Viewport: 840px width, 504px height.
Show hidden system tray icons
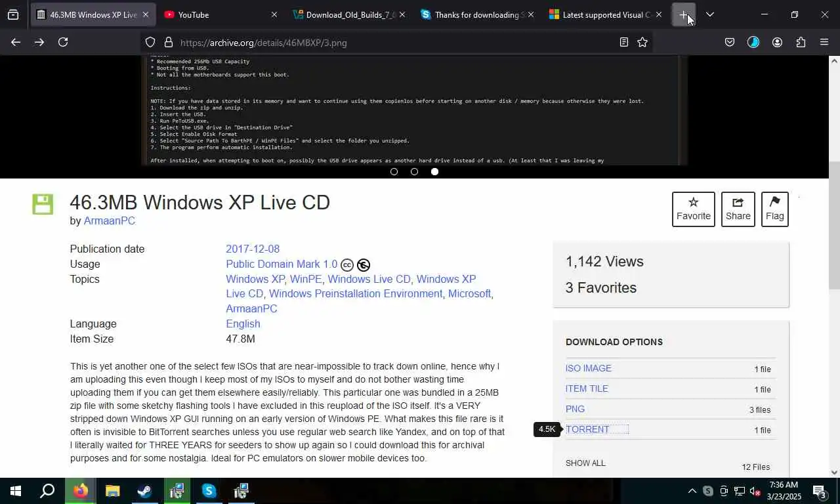pos(692,491)
